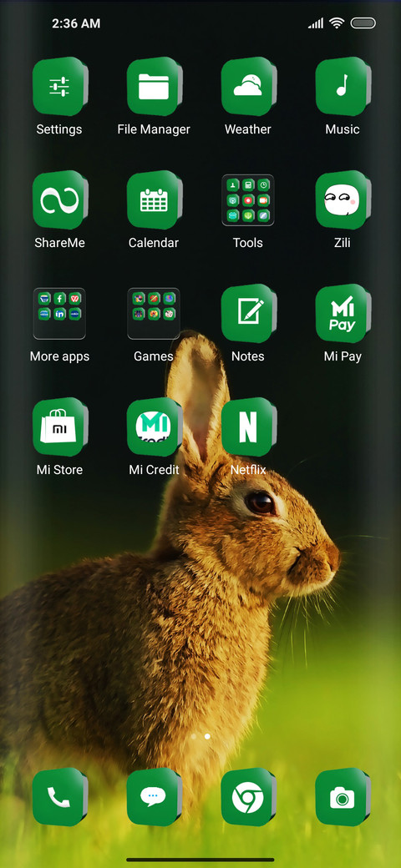The height and width of the screenshot is (868, 401).
Task: Tap the "Calendar" label text
Action: click(x=154, y=243)
